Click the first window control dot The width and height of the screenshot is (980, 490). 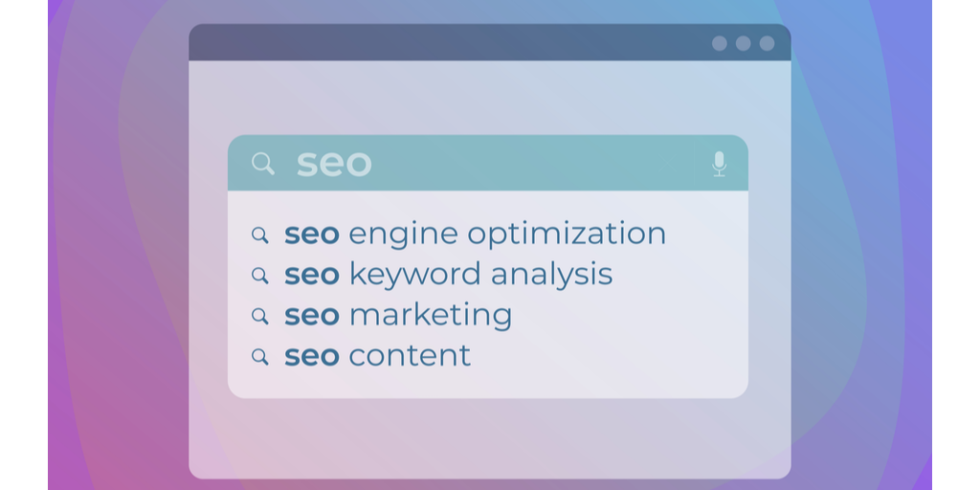(x=720, y=43)
